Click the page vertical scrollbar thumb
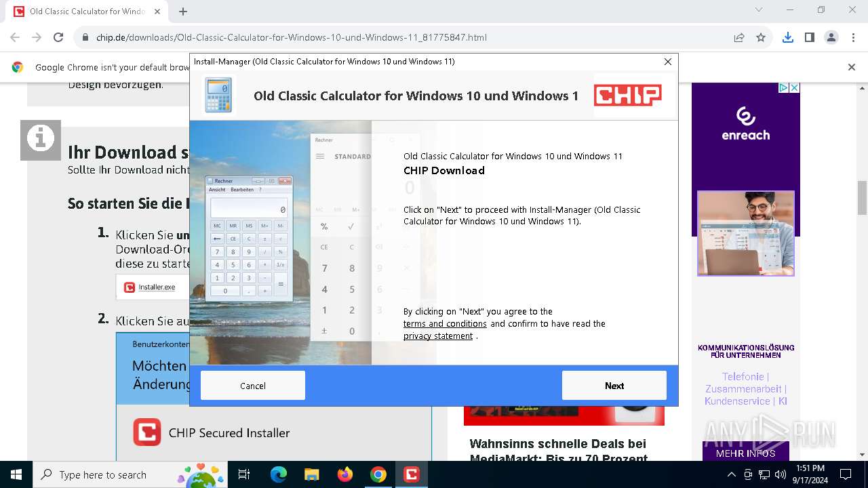Image resolution: width=868 pixels, height=488 pixels. click(x=862, y=198)
